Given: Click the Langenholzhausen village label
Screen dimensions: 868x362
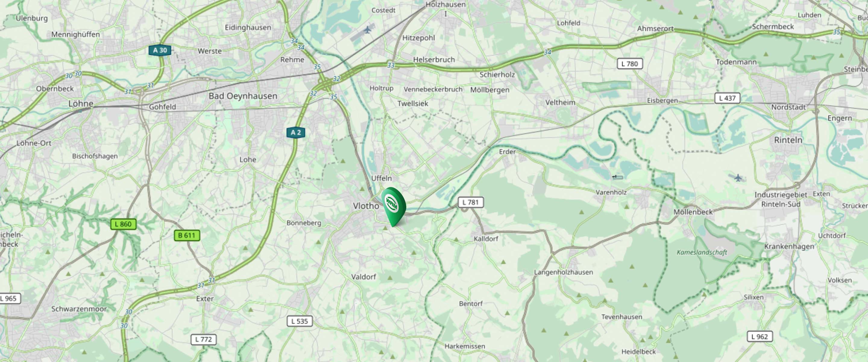Looking at the screenshot, I should pos(563,272).
